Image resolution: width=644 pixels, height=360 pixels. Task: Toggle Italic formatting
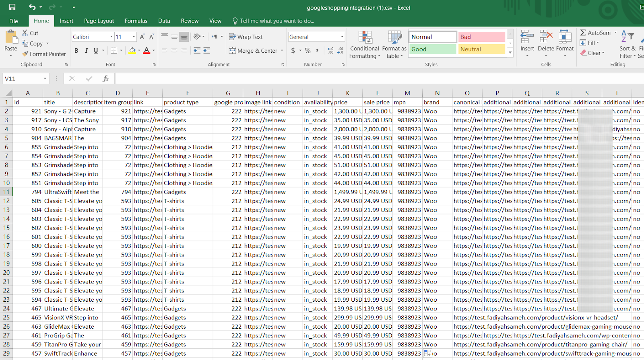click(x=86, y=50)
